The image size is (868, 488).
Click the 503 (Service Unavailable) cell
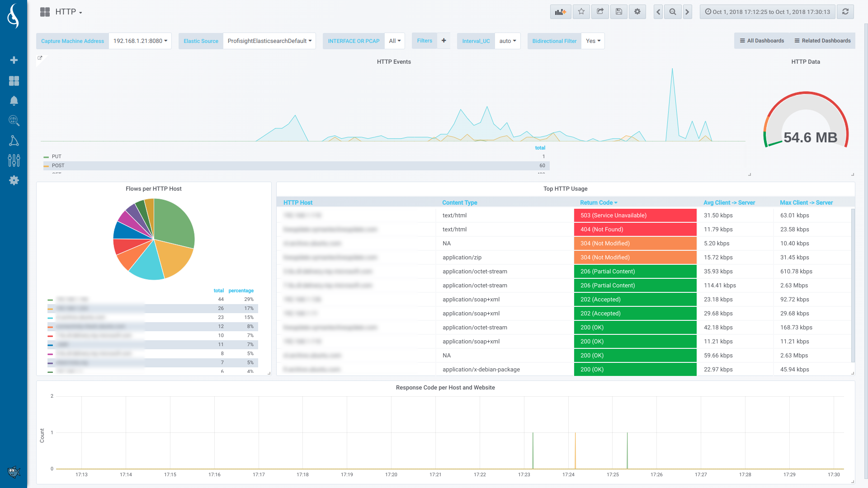[x=635, y=216]
